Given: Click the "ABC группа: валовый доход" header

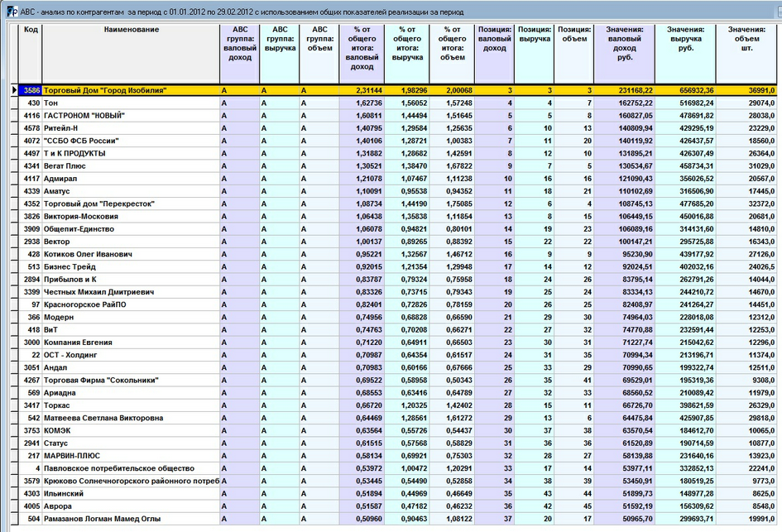Looking at the screenshot, I should [x=240, y=54].
